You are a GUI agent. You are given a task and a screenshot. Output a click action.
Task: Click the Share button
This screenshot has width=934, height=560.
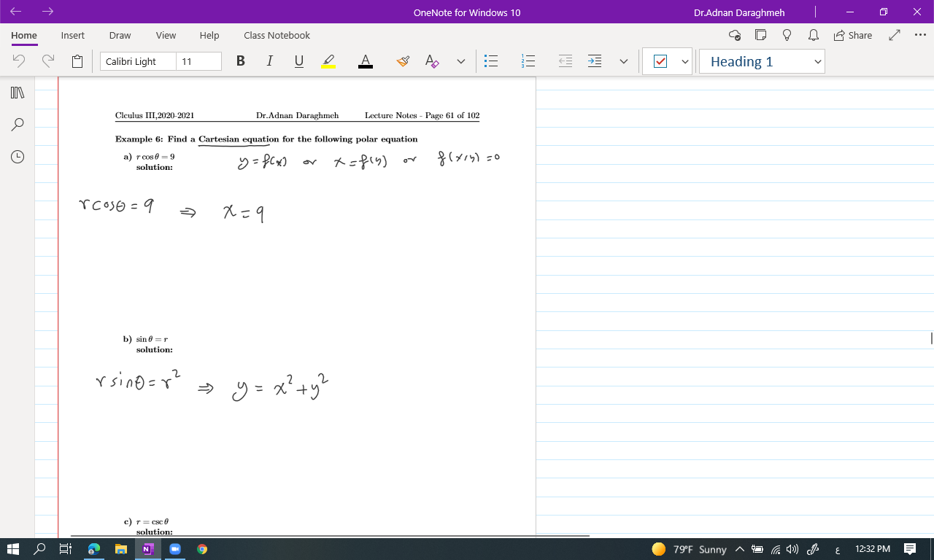(x=852, y=35)
